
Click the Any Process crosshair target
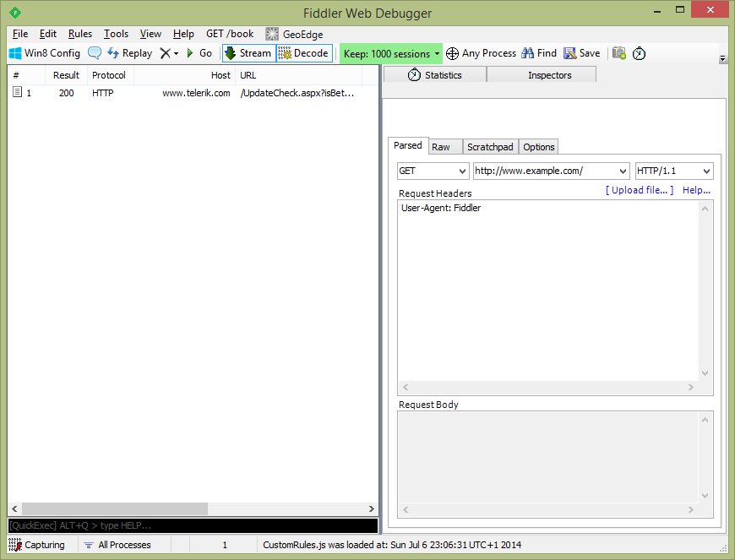click(481, 53)
